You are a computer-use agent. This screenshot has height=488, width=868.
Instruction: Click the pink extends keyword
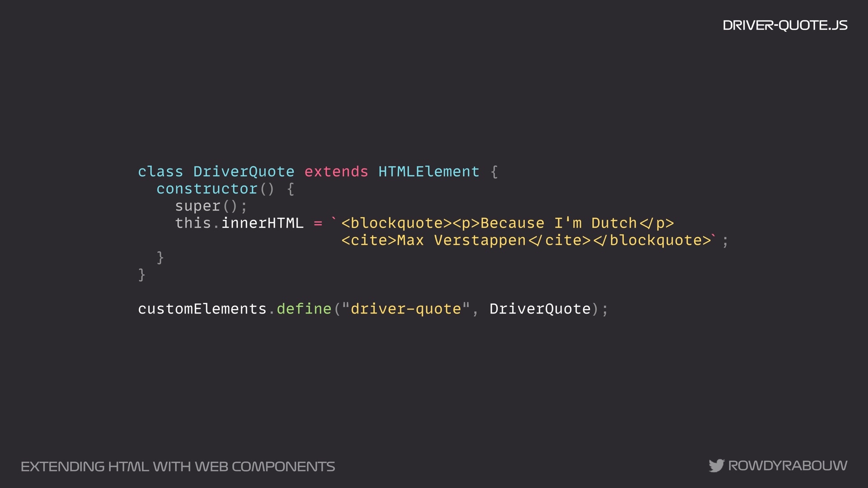click(x=336, y=172)
